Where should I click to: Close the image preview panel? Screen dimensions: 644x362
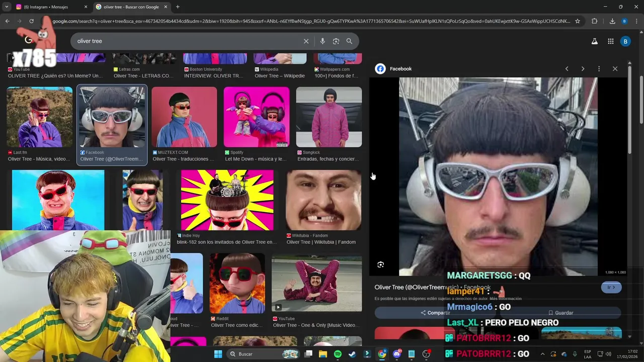click(x=615, y=69)
